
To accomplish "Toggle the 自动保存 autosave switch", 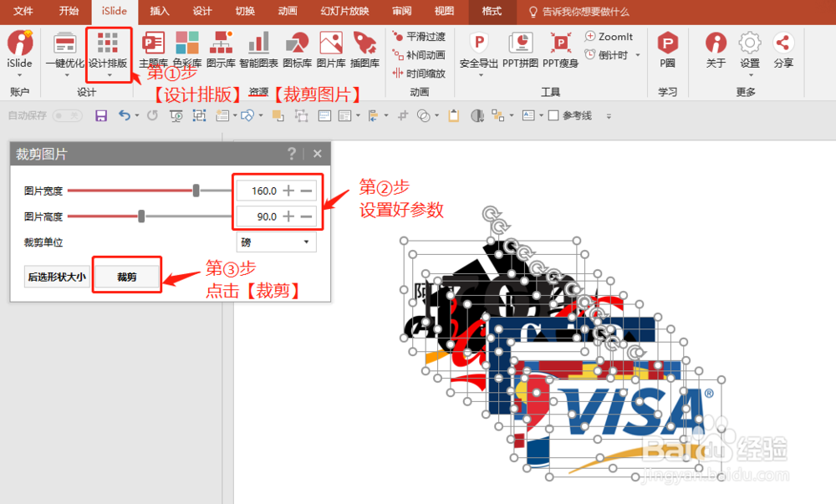I will (67, 115).
